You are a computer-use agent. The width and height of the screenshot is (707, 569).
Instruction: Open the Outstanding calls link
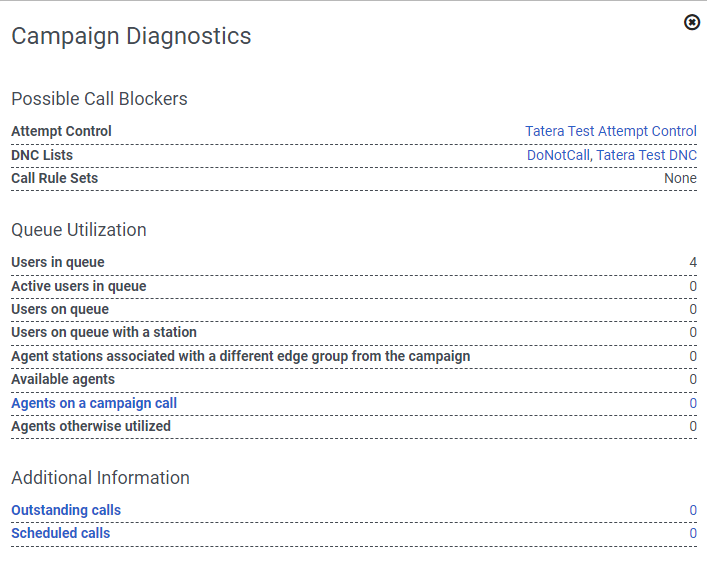66,510
